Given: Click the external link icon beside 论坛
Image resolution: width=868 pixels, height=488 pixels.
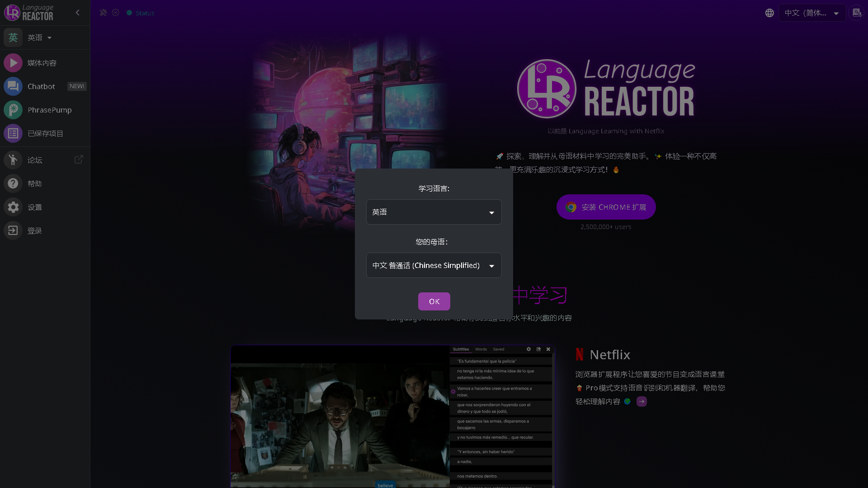Looking at the screenshot, I should pos(79,160).
